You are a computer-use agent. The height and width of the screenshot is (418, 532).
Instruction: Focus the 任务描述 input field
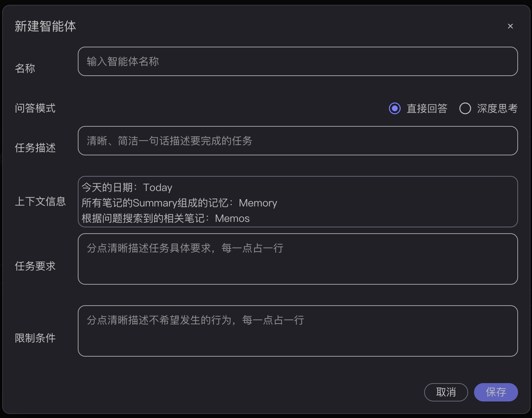click(298, 141)
